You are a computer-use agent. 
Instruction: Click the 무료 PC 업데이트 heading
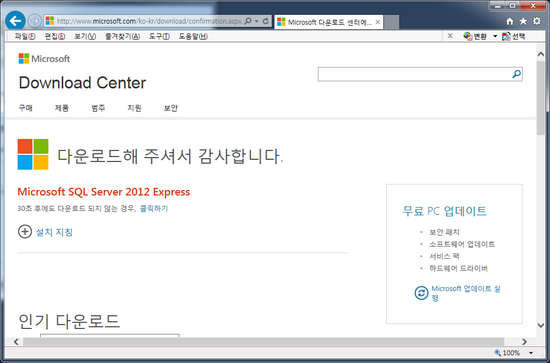(444, 211)
